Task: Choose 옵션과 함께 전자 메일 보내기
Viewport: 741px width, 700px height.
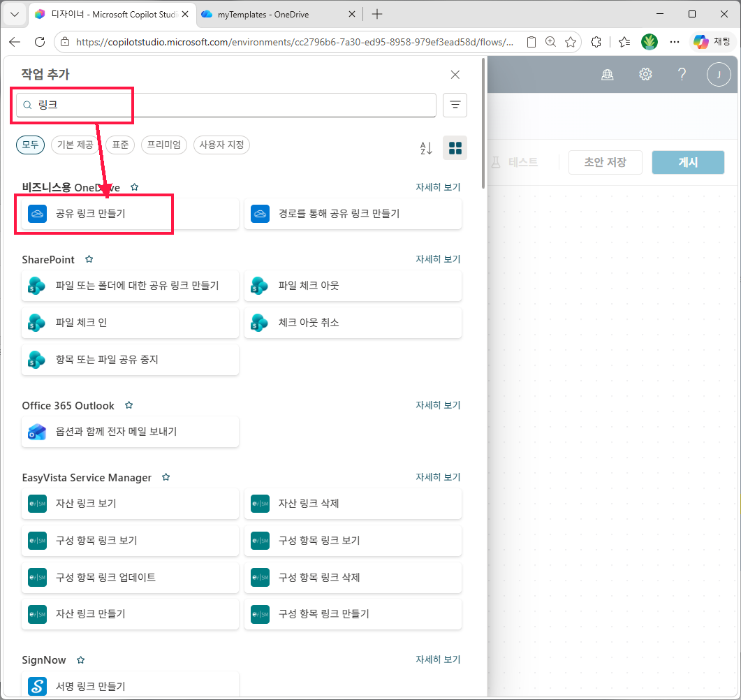Action: [130, 432]
